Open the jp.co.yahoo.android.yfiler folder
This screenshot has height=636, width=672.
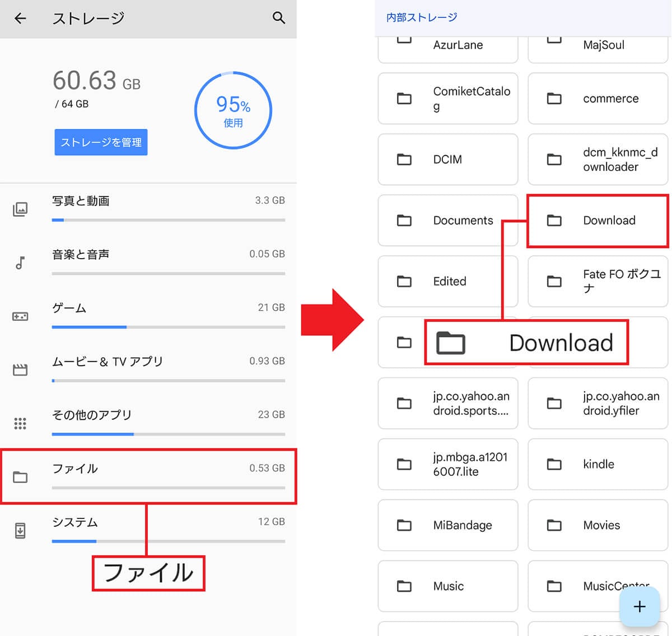click(598, 404)
